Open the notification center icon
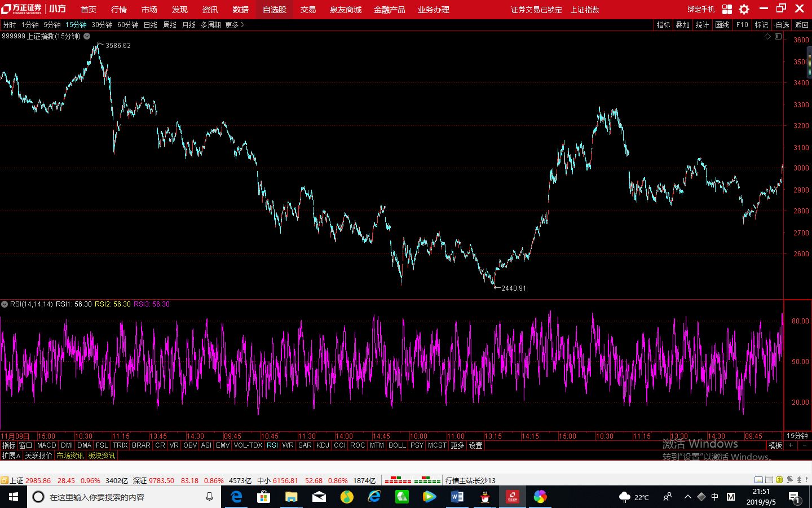 [794, 497]
